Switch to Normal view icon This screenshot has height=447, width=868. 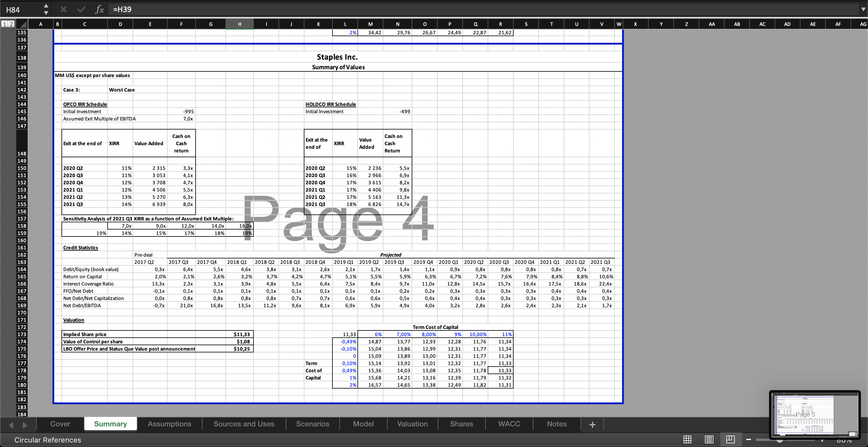pyautogui.click(x=687, y=439)
